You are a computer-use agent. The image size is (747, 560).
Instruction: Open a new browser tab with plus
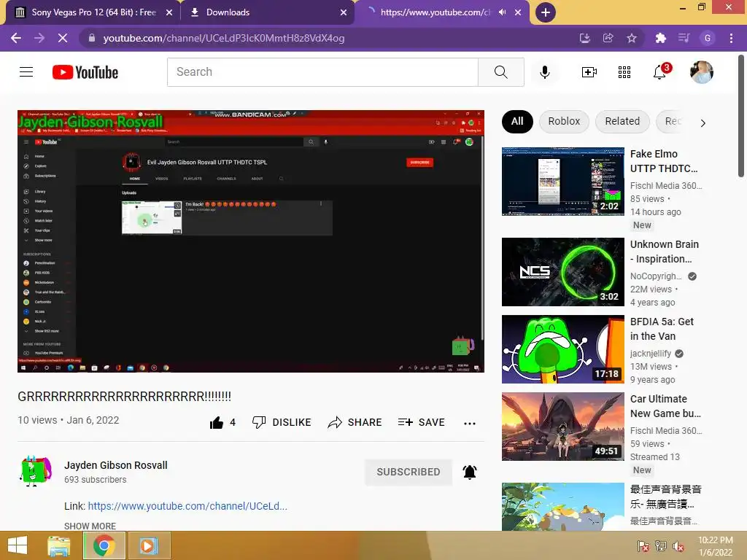click(x=546, y=12)
